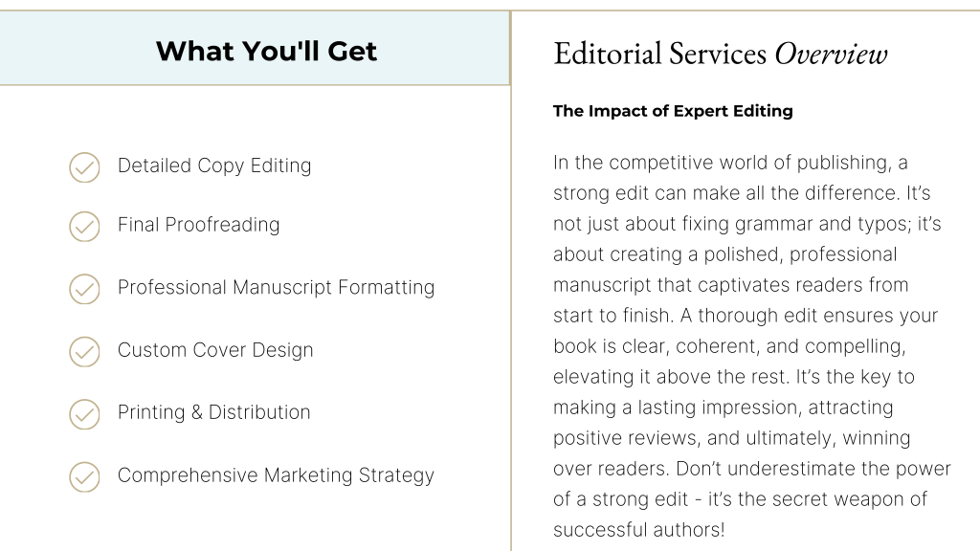980x551 pixels.
Task: Select the "Detailed Copy Editing" list text
Action: click(214, 165)
